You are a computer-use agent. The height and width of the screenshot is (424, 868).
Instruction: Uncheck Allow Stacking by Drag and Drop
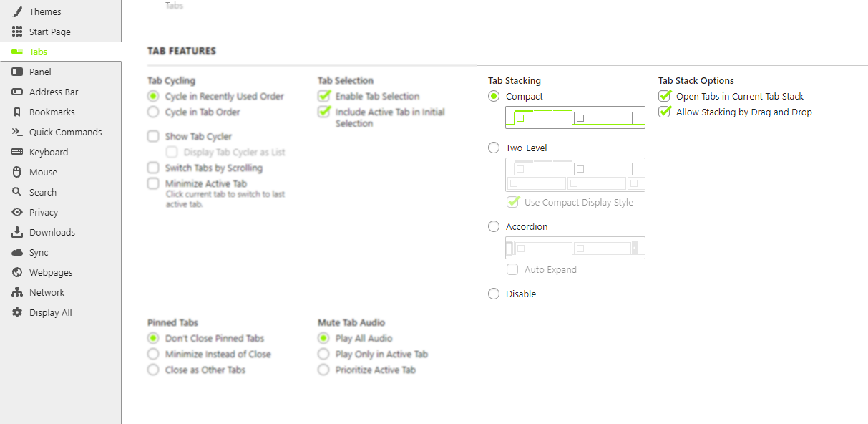[x=665, y=112]
